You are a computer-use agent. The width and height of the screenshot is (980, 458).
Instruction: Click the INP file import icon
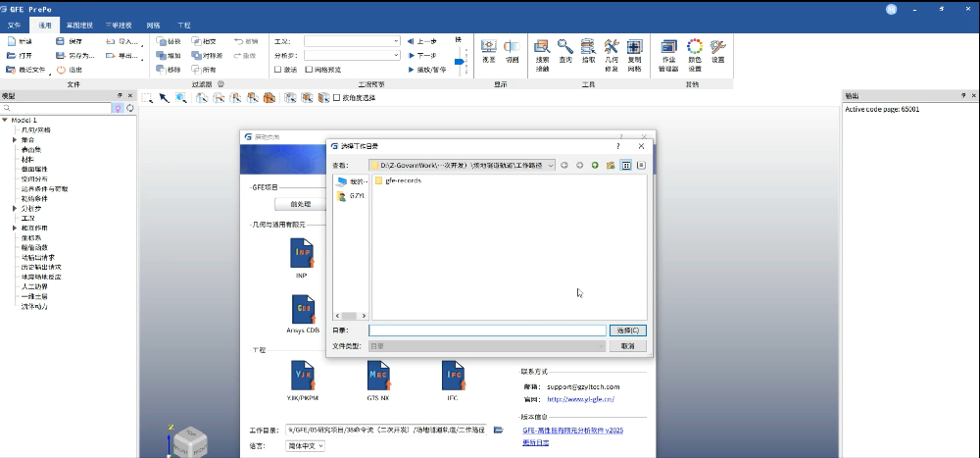click(302, 254)
